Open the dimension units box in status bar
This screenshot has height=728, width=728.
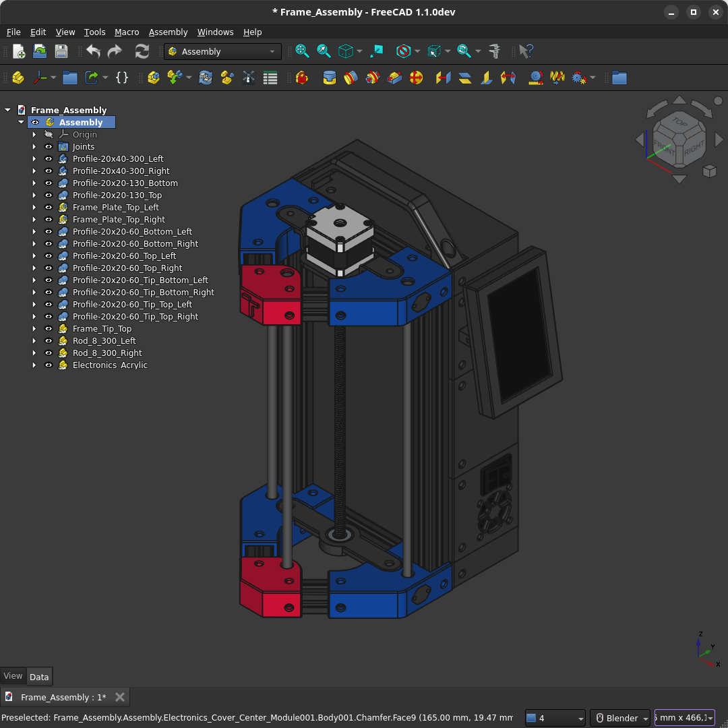tap(684, 718)
